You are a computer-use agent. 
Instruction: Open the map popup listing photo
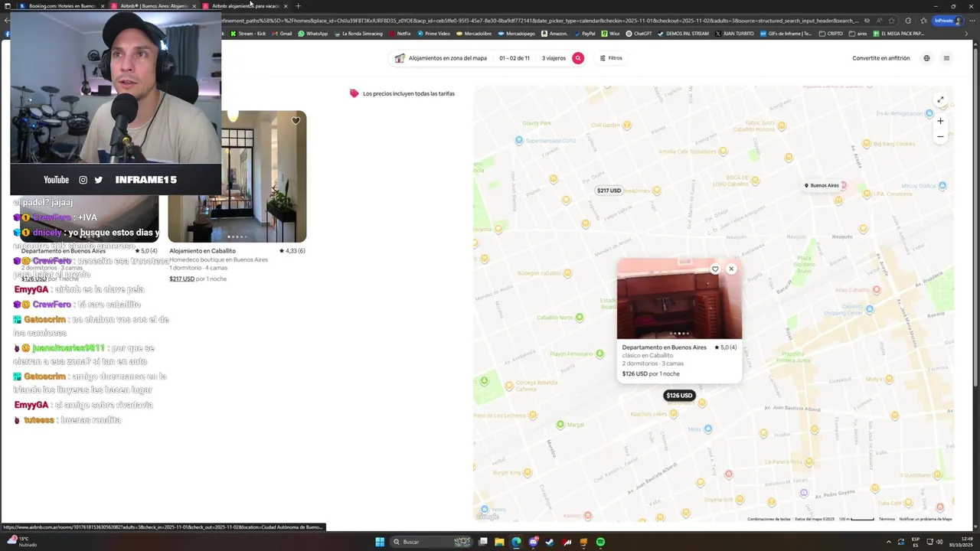tap(679, 299)
